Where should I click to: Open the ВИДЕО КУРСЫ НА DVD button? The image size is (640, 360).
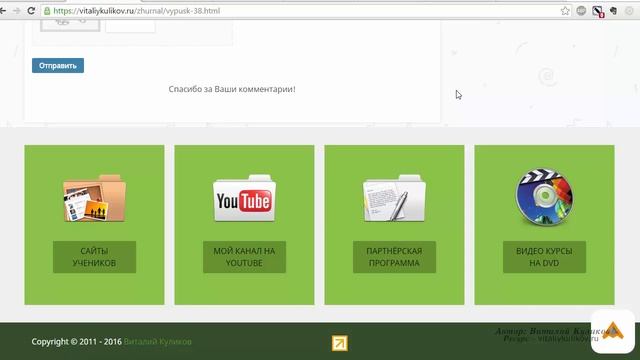(544, 257)
